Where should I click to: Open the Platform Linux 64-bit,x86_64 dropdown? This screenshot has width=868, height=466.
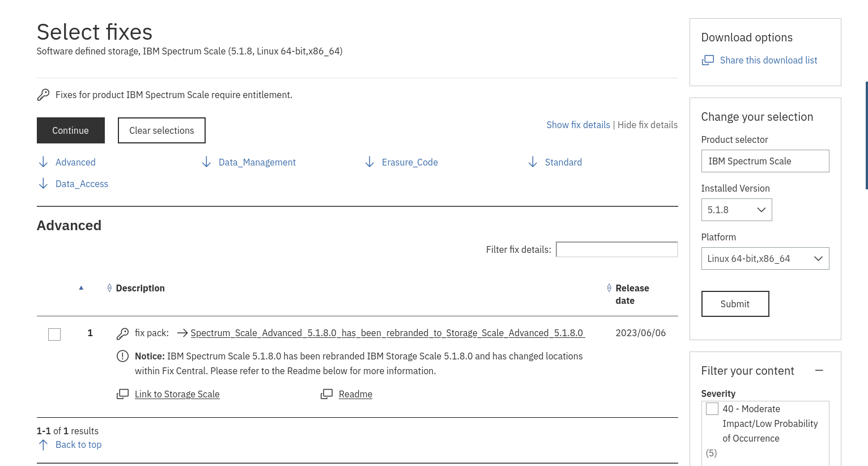(x=765, y=259)
